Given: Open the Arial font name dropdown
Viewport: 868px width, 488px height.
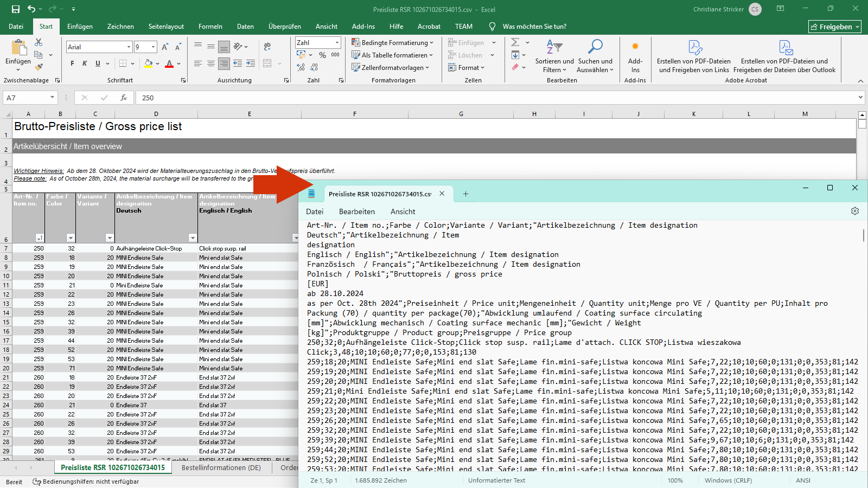Looking at the screenshot, I should [129, 47].
